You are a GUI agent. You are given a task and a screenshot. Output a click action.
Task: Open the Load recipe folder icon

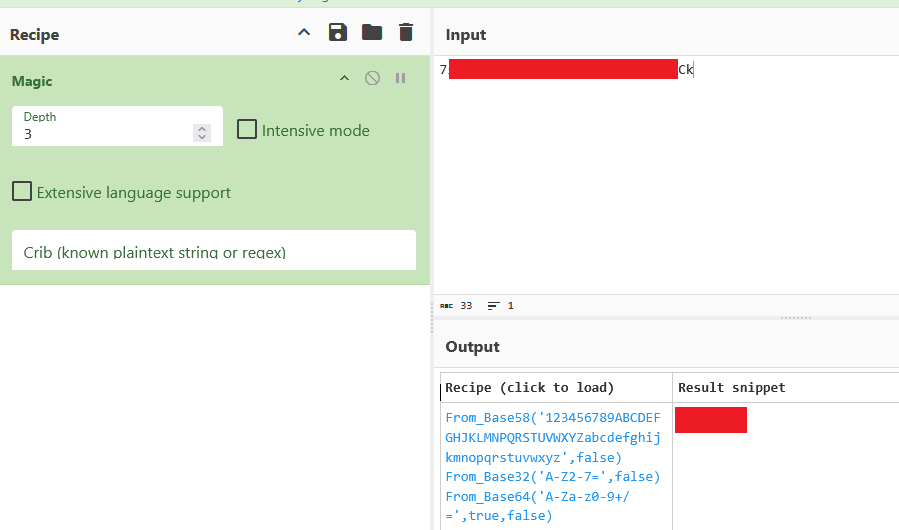click(x=372, y=33)
